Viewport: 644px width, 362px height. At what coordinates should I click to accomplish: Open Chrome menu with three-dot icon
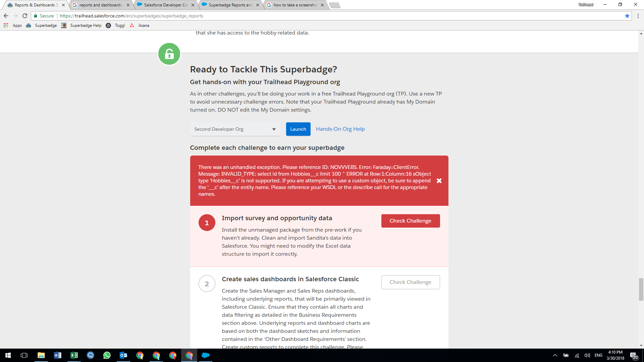pyautogui.click(x=638, y=16)
